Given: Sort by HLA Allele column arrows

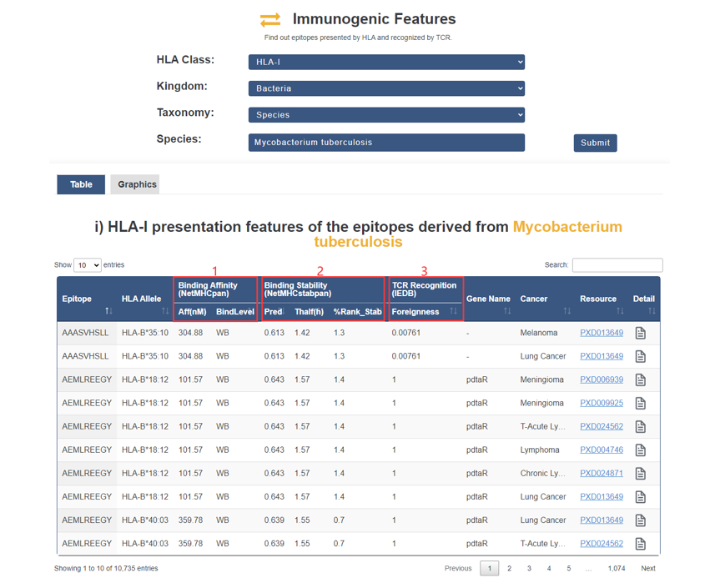Looking at the screenshot, I should 165,311.
